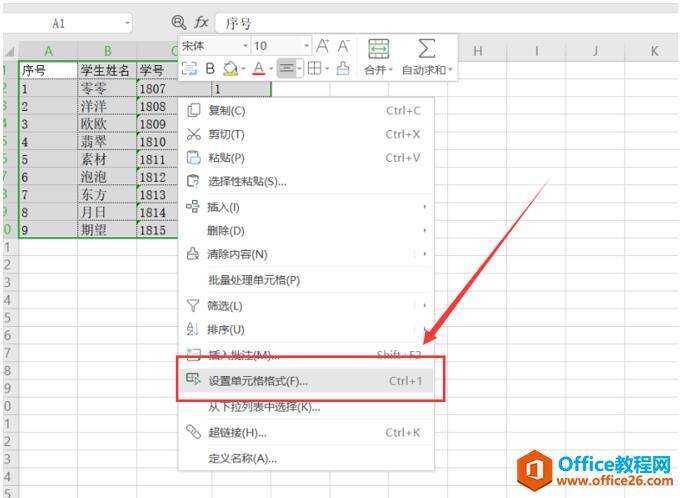
Task: Select column K header
Action: (653, 51)
